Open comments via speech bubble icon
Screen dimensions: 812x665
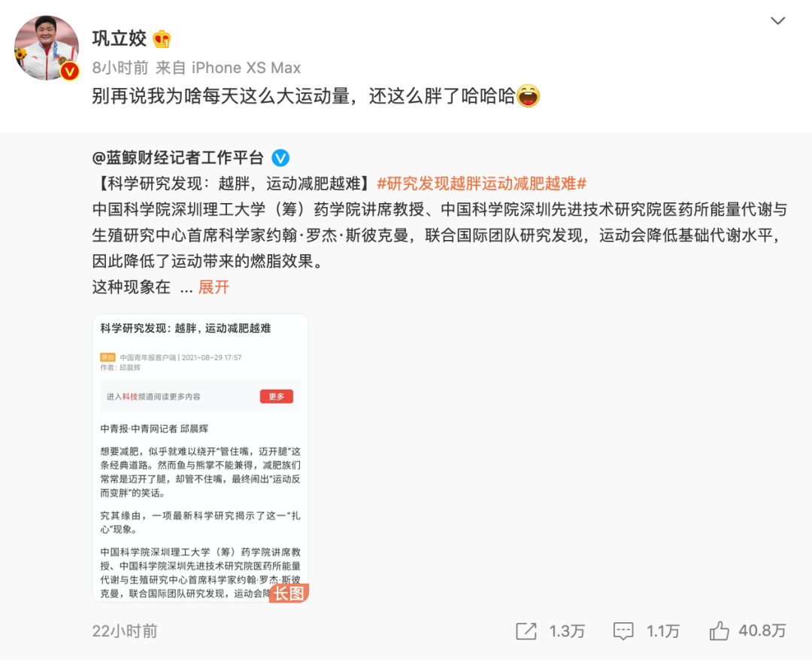coord(623,631)
